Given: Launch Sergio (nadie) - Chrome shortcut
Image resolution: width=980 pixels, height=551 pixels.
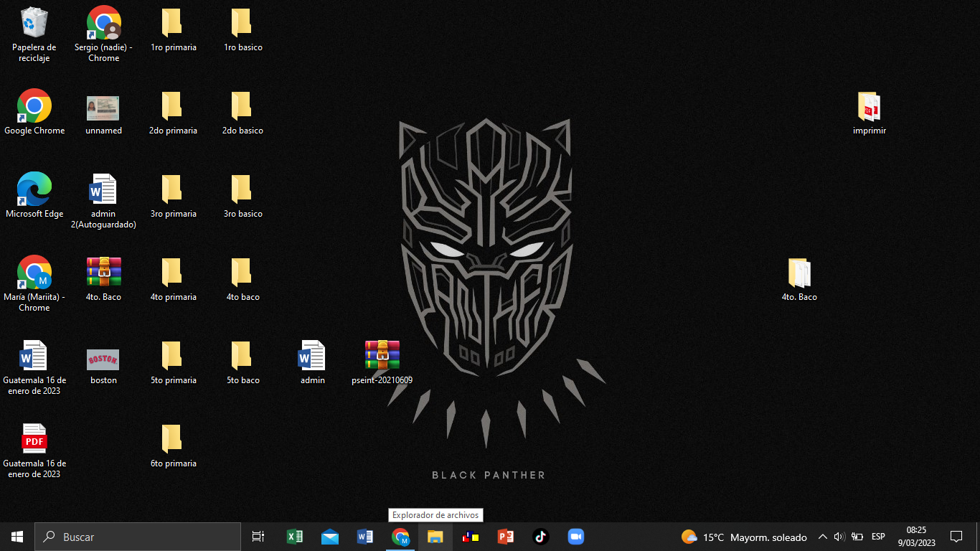Looking at the screenshot, I should pyautogui.click(x=103, y=34).
